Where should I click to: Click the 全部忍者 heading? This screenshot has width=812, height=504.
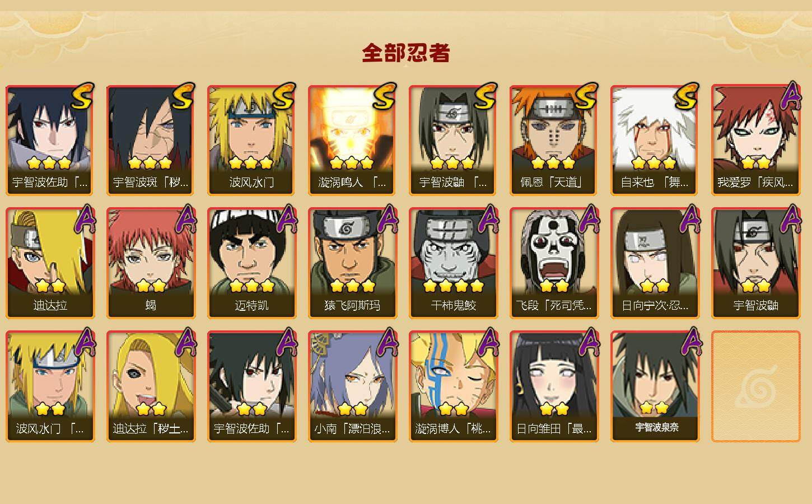406,53
